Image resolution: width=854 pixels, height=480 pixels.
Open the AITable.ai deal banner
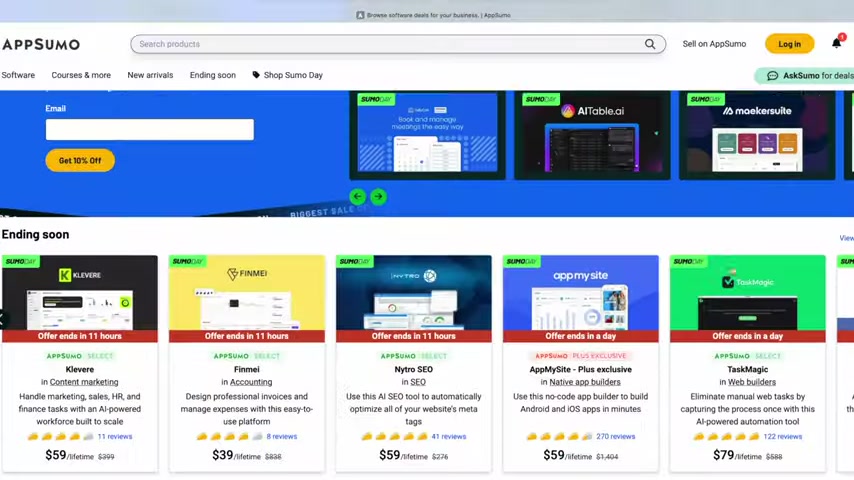coord(592,135)
